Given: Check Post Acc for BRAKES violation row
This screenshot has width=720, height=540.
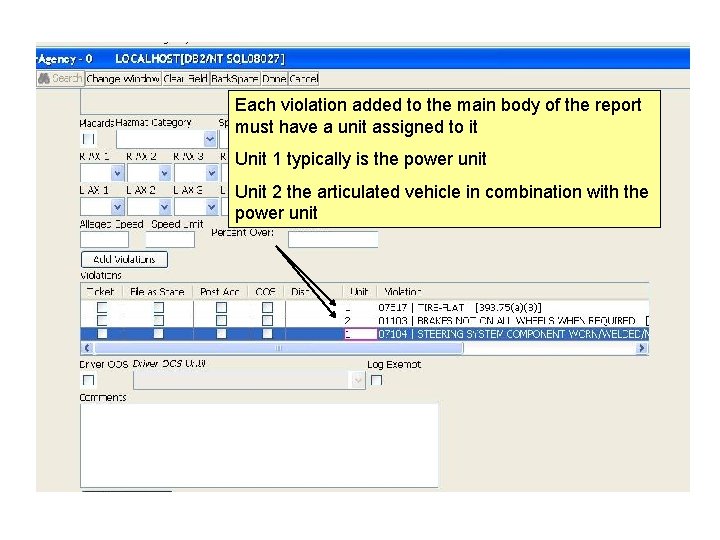Looking at the screenshot, I should tap(221, 320).
